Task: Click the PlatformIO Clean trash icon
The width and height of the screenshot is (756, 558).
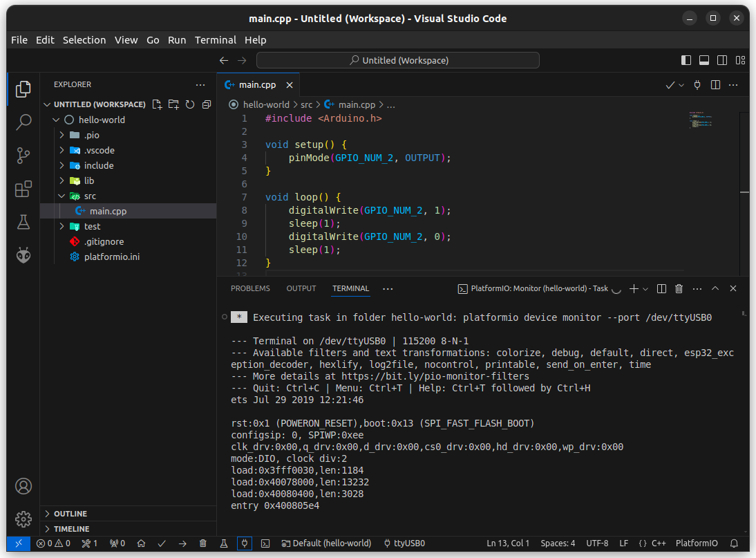Action: [x=202, y=543]
